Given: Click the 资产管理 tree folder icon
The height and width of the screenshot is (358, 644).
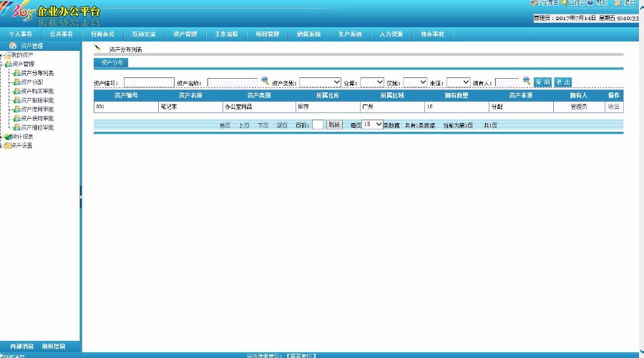Looking at the screenshot, I should click(x=8, y=64).
